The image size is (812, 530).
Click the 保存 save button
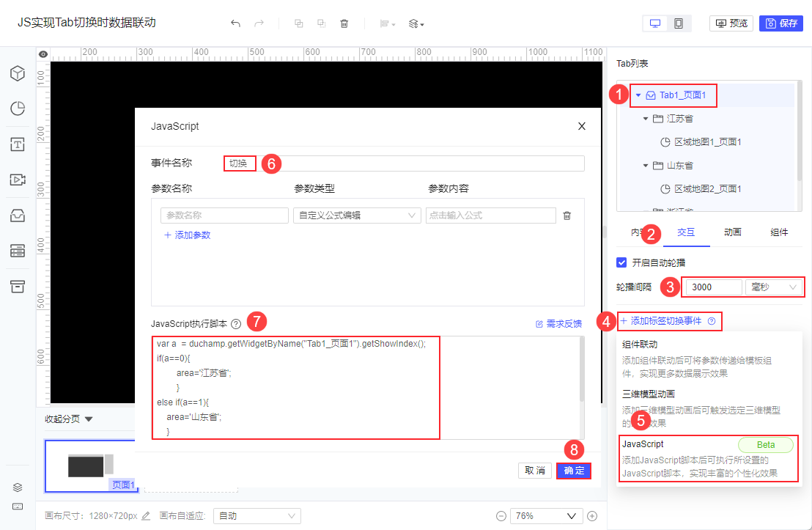pos(781,23)
